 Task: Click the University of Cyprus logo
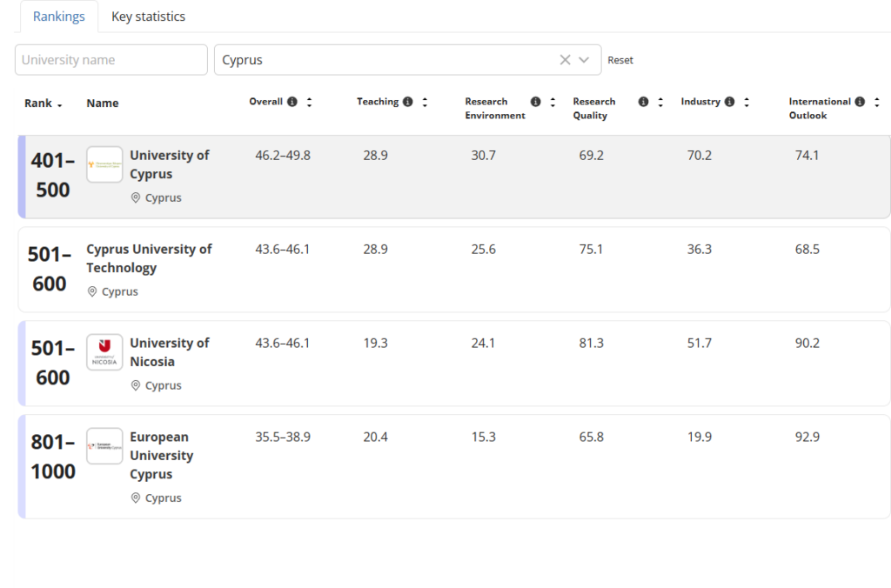104,164
